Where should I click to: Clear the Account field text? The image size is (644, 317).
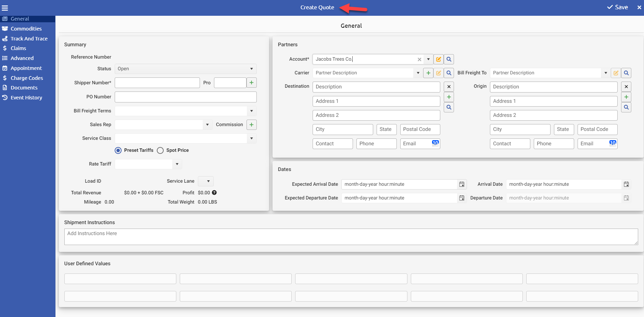419,59
